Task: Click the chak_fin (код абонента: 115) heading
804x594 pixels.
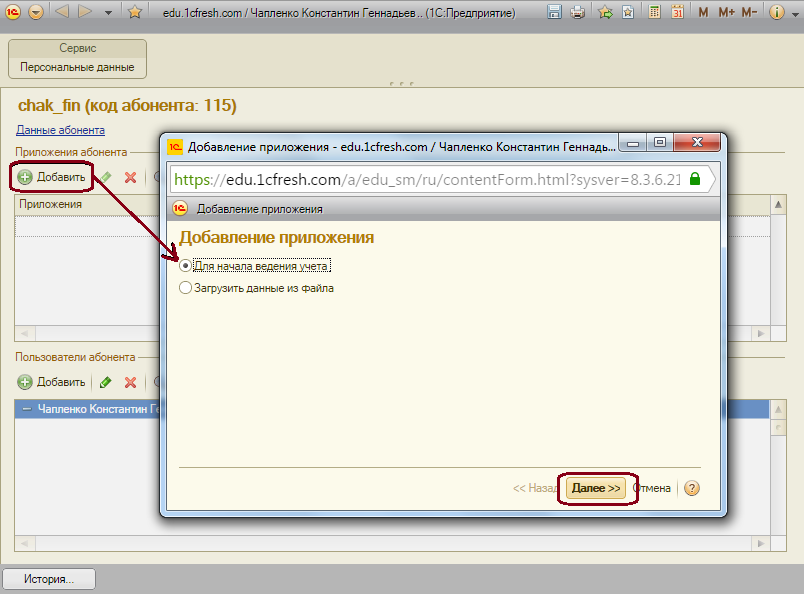Action: pos(127,106)
